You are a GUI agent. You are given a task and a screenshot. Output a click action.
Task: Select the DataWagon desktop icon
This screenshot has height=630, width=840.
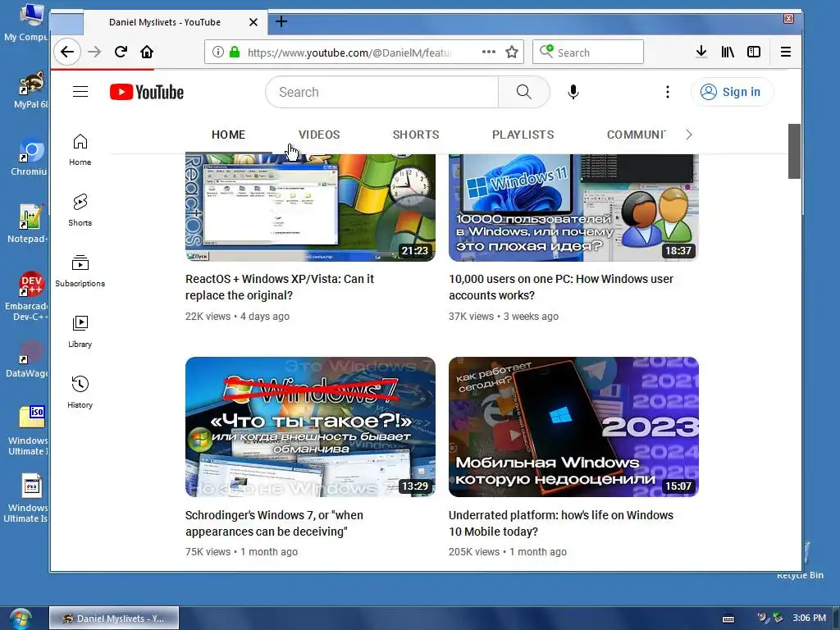27,359
